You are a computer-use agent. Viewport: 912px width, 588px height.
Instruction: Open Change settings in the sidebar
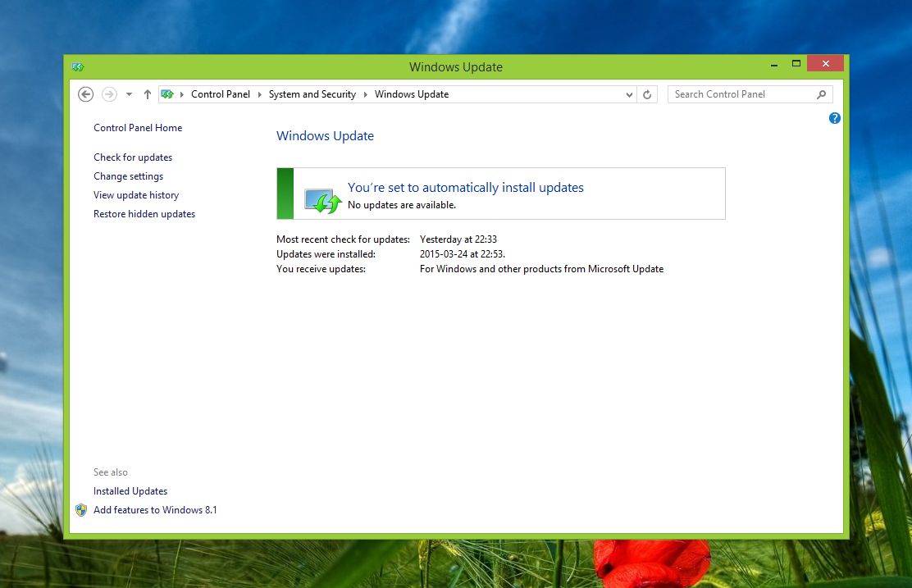128,176
